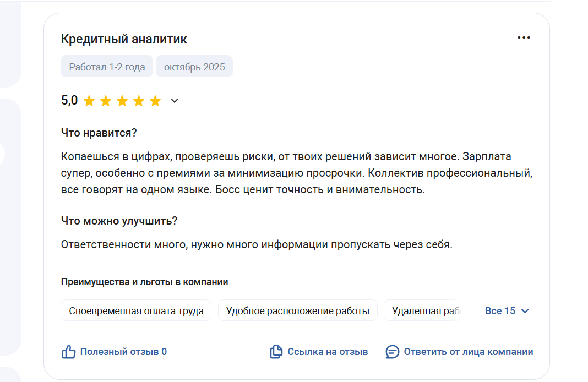Select the "Удобное расположение работы" chip
588x382 pixels.
(297, 311)
